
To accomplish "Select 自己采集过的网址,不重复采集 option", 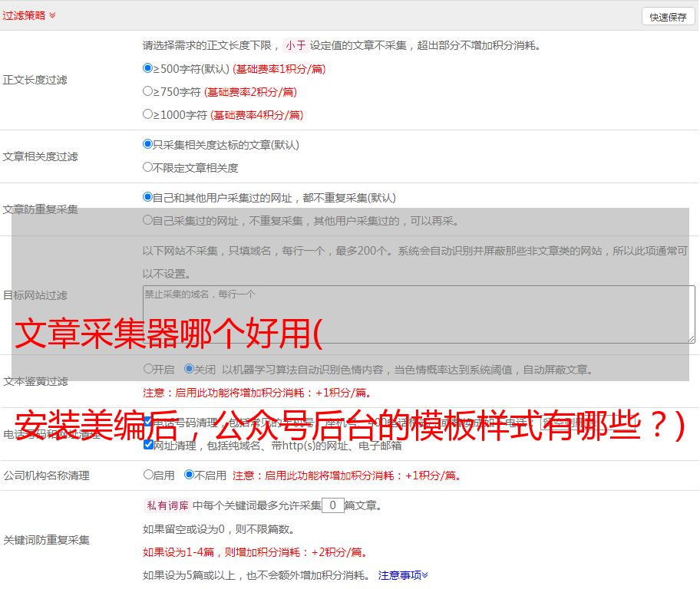I will (x=147, y=219).
